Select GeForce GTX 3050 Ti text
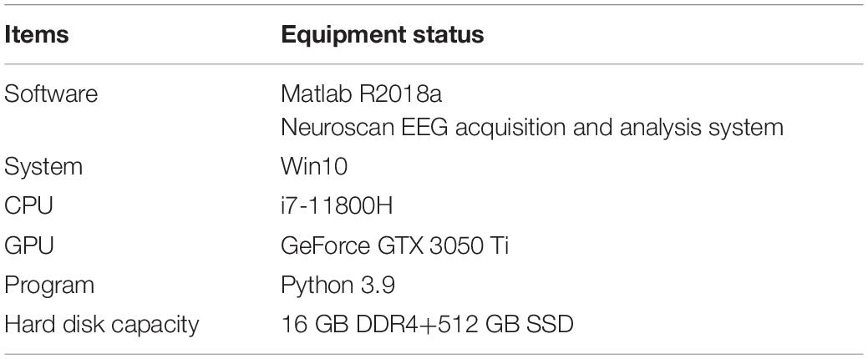The height and width of the screenshot is (359, 868). 394,245
